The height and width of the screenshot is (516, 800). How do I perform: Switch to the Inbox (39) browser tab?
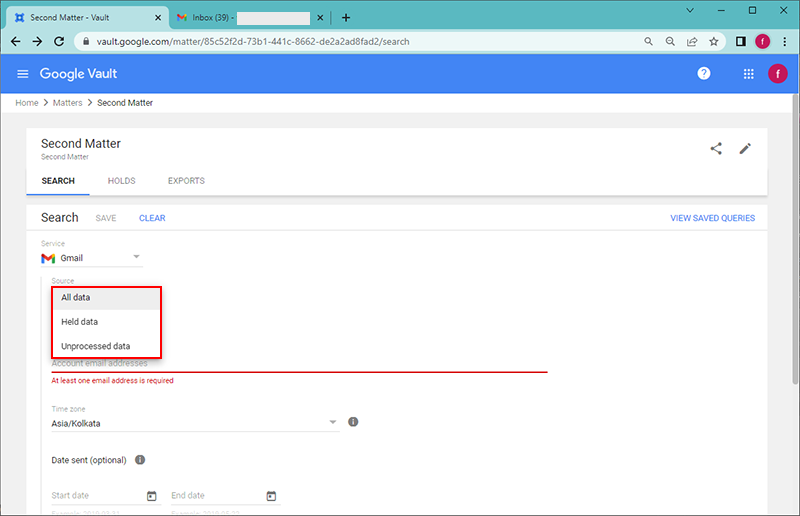click(250, 17)
